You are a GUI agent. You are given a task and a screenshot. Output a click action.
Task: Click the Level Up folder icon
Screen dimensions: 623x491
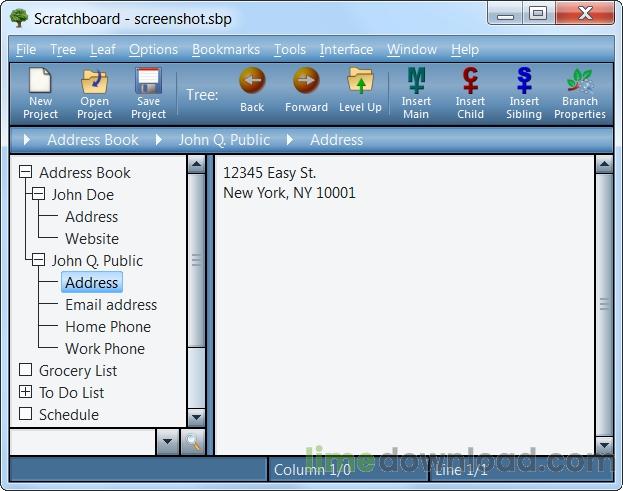(x=360, y=82)
